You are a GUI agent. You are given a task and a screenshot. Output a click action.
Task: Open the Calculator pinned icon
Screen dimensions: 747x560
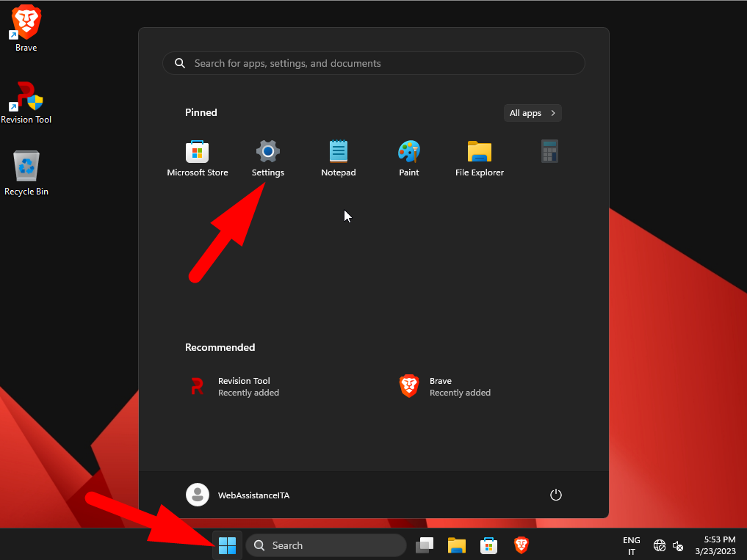pos(549,151)
